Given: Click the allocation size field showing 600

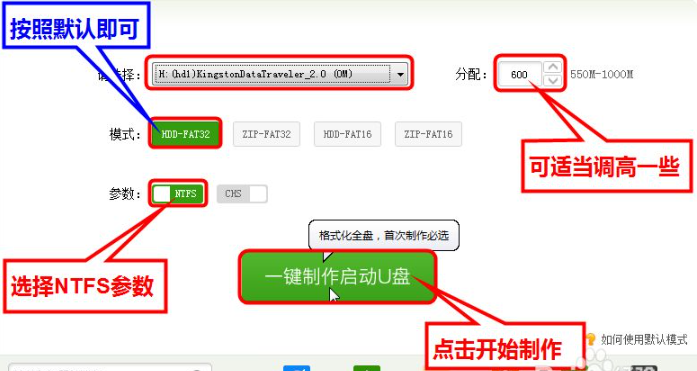Looking at the screenshot, I should click(x=519, y=74).
